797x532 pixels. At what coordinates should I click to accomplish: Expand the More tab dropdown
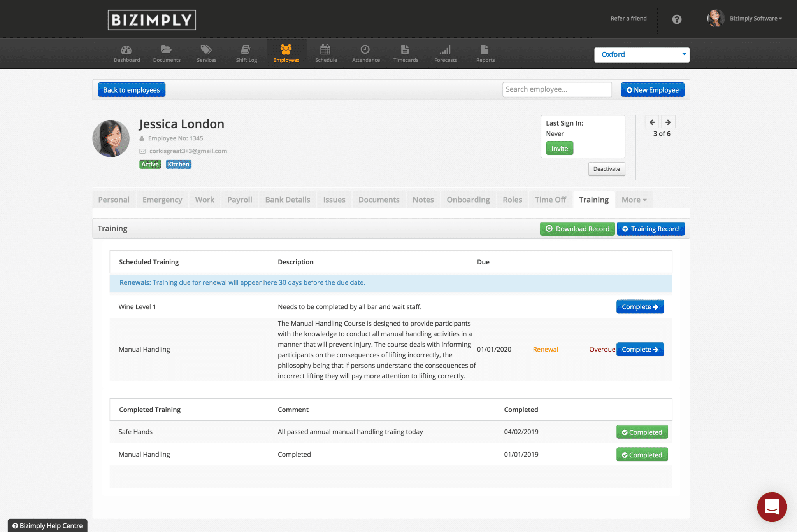point(634,199)
